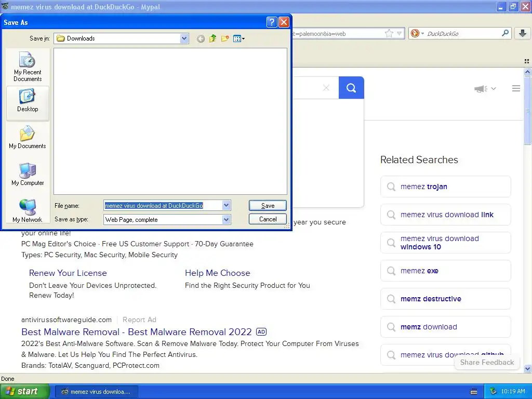
Task: Click the tab groups grid icon
Action: click(527, 61)
